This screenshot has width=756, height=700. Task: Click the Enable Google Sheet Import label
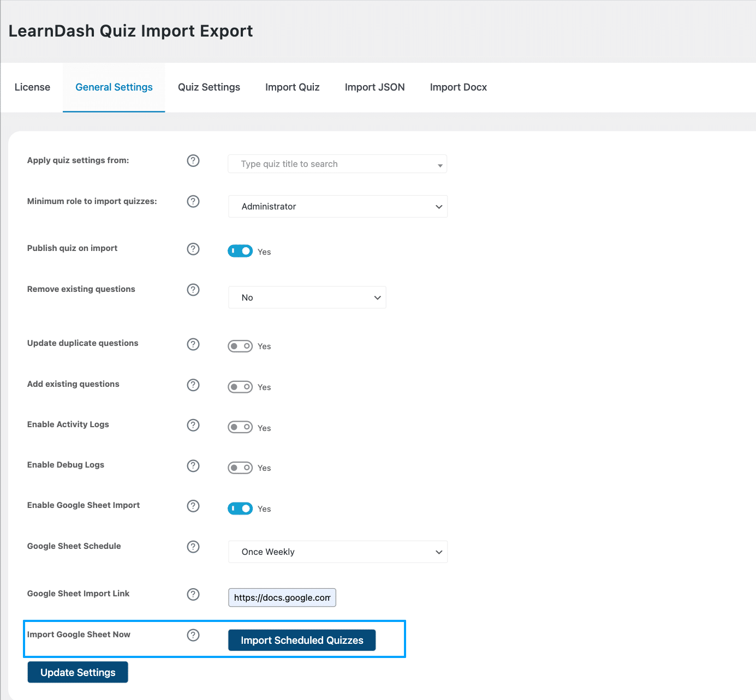tap(84, 505)
